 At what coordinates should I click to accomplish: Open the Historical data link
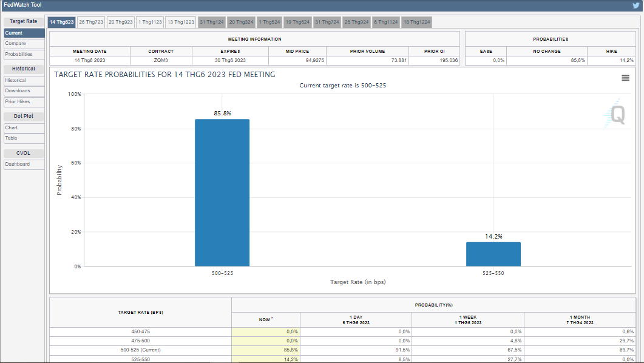(x=24, y=81)
